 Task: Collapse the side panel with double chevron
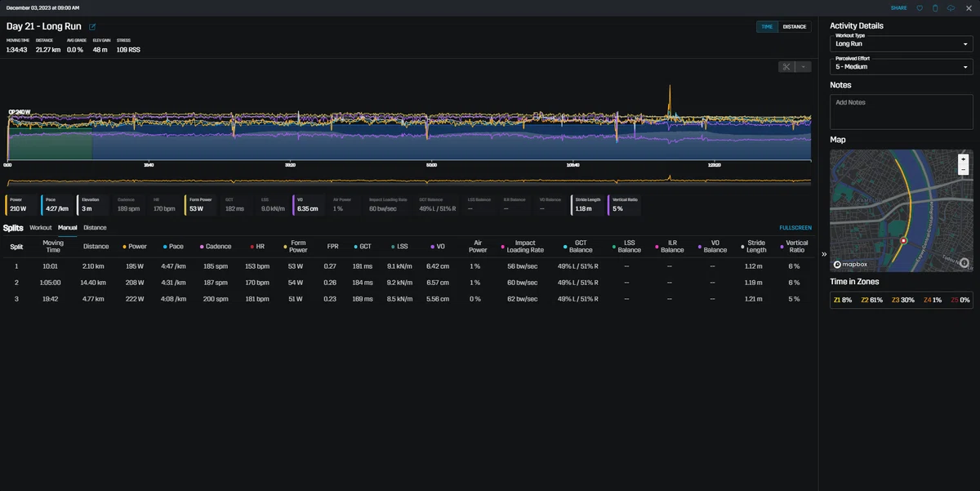pos(824,254)
